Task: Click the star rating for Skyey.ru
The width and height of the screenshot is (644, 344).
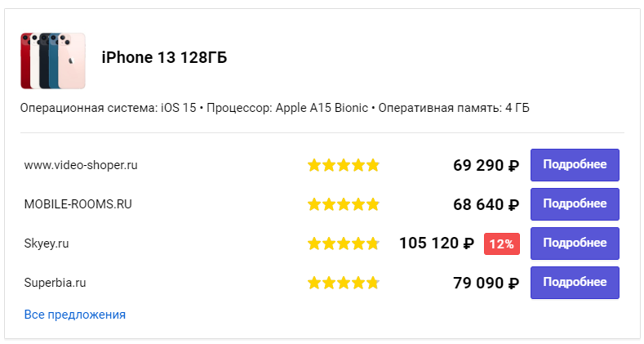Action: coord(344,243)
